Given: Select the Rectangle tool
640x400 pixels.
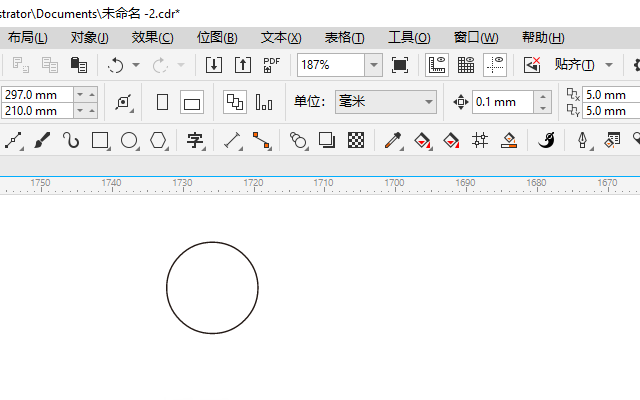Looking at the screenshot, I should pyautogui.click(x=100, y=140).
